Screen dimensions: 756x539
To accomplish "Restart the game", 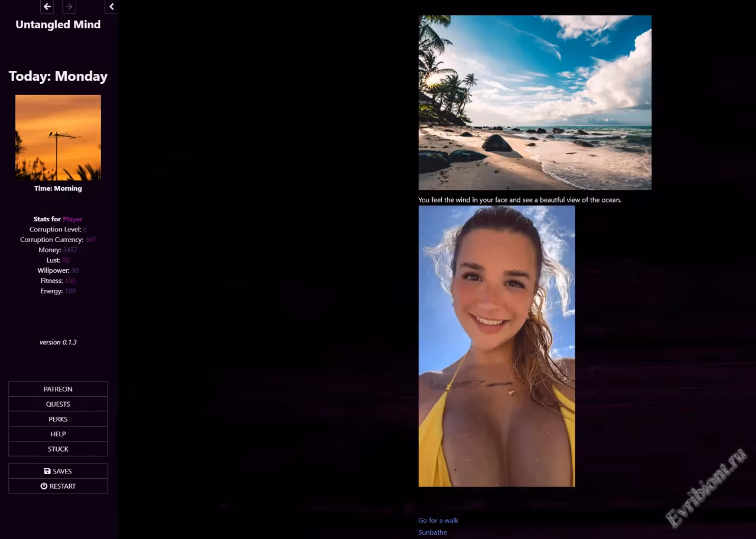I will (58, 486).
